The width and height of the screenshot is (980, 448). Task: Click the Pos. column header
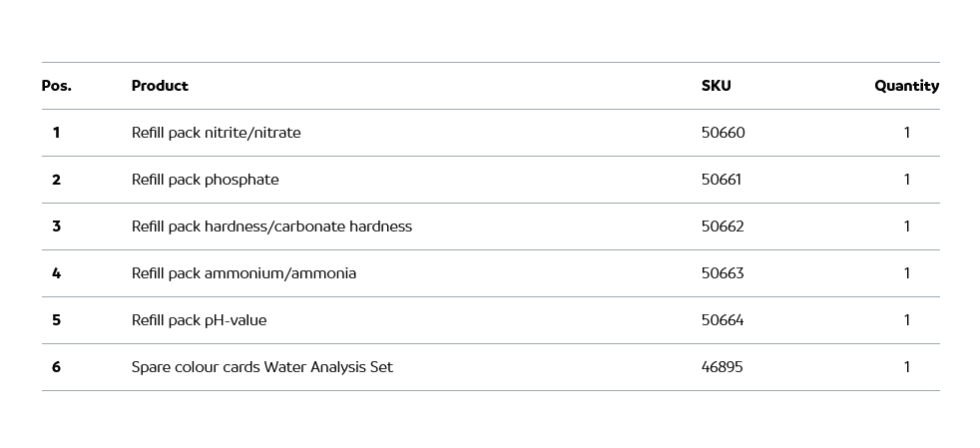(56, 86)
